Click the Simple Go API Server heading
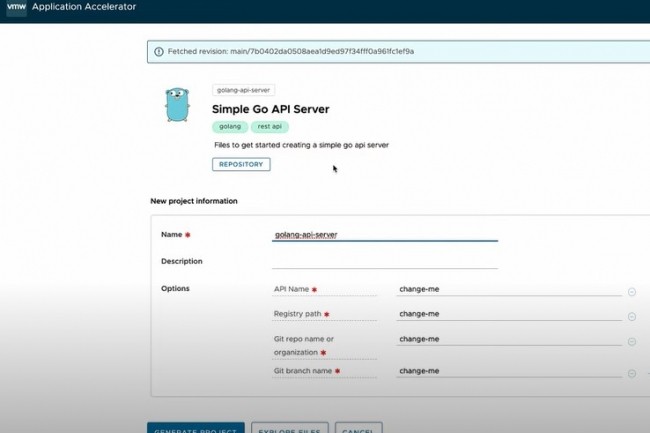 [271, 109]
